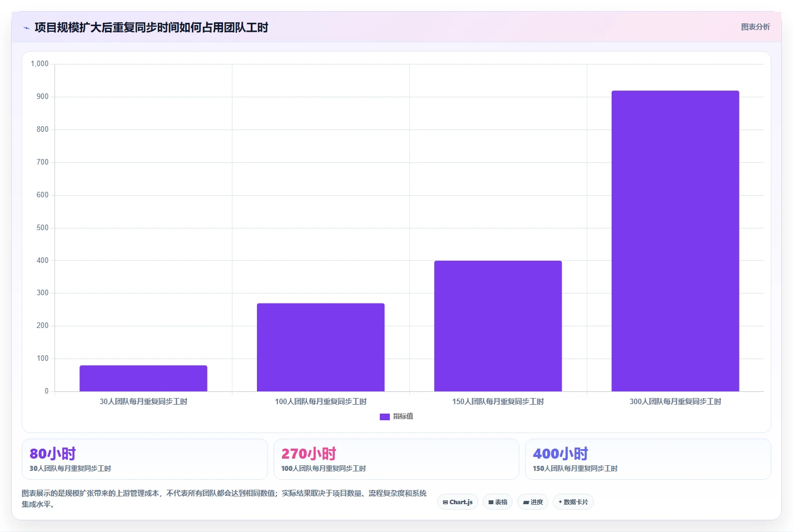This screenshot has width=793, height=532.
Task: Select the Chart.js tag chip
Action: (x=458, y=502)
